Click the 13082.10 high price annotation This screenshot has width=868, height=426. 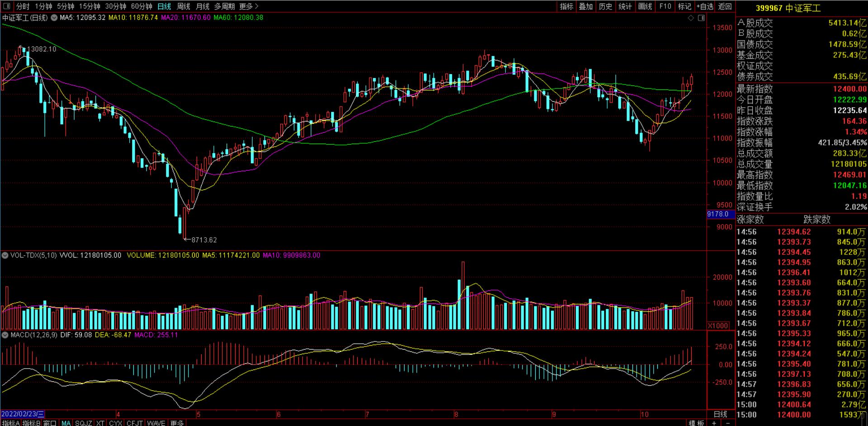coord(42,49)
